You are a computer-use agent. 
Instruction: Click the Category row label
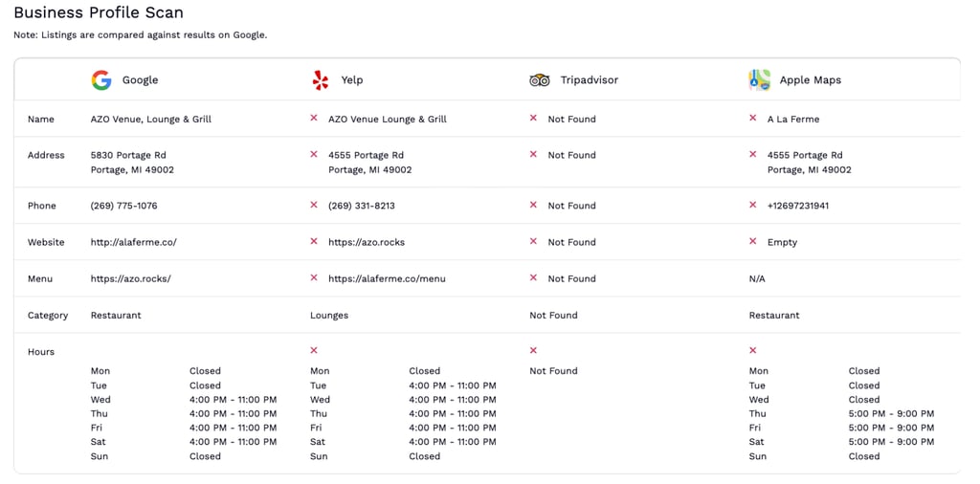click(48, 316)
